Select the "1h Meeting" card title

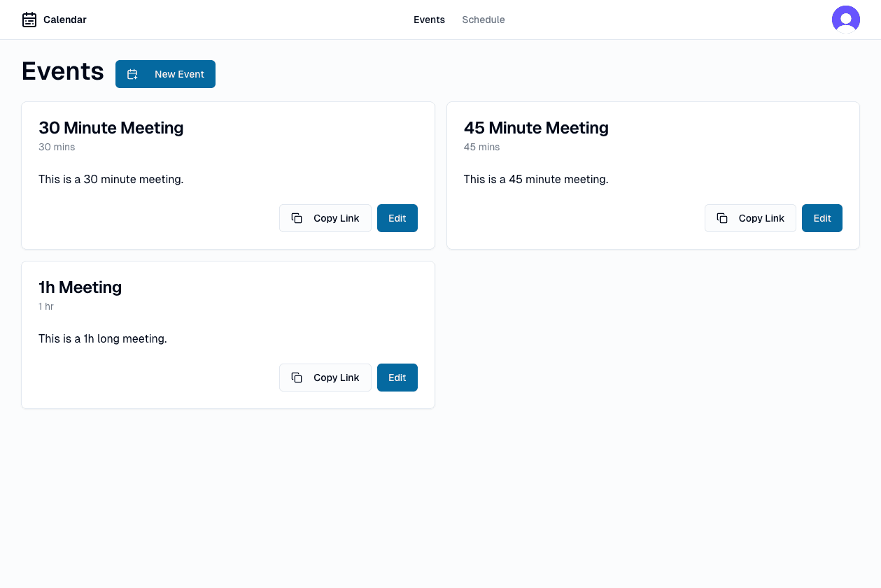(x=80, y=287)
